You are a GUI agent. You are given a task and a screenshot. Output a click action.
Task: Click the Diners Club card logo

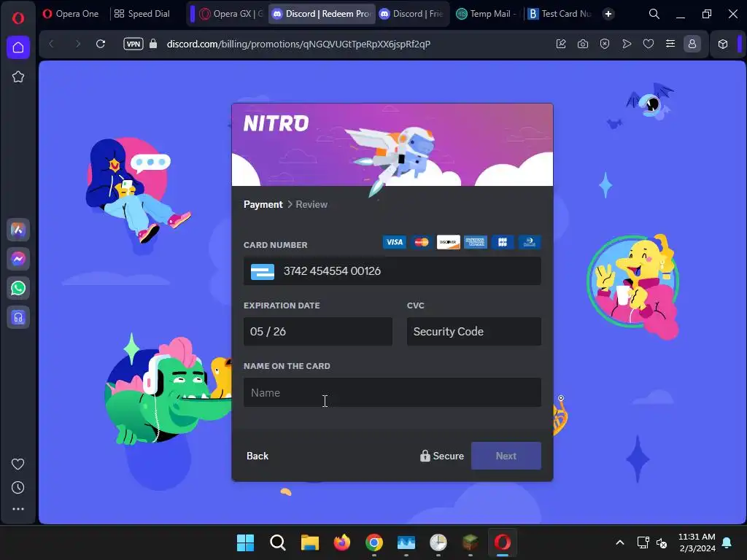[530, 242]
